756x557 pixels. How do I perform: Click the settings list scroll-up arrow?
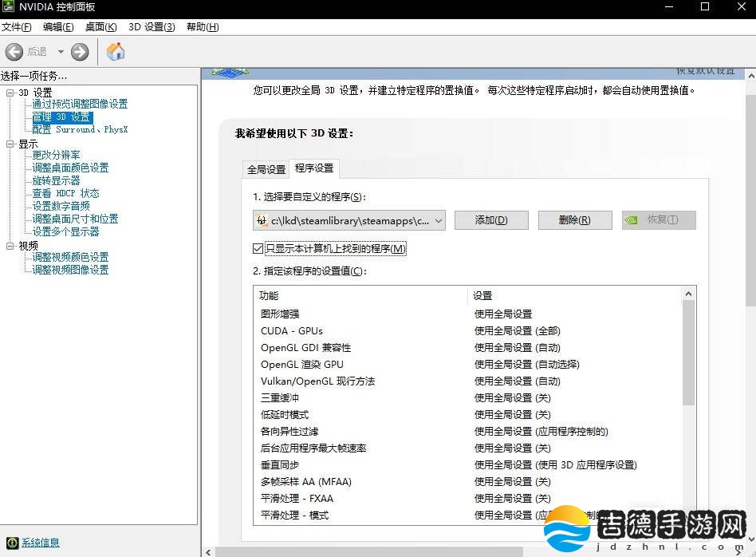tap(688, 294)
